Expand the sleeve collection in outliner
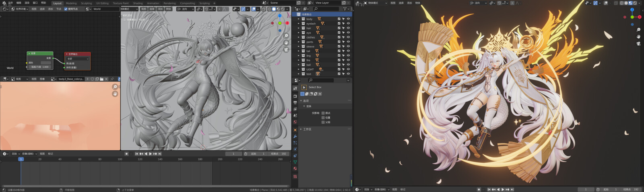Image resolution: width=644 pixels, height=192 pixels. tap(299, 47)
